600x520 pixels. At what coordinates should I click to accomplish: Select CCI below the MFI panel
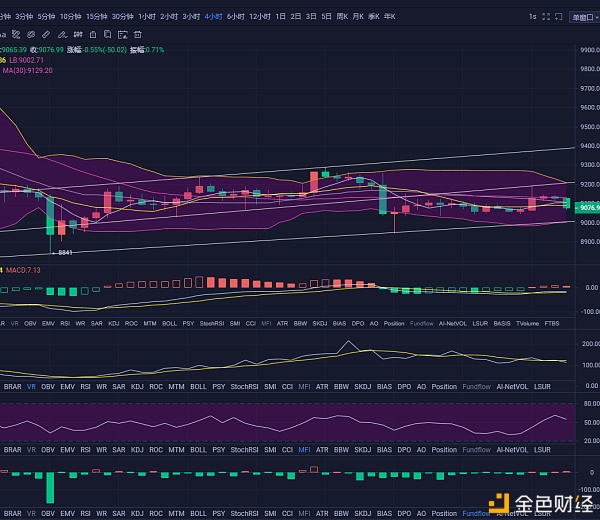[287, 450]
